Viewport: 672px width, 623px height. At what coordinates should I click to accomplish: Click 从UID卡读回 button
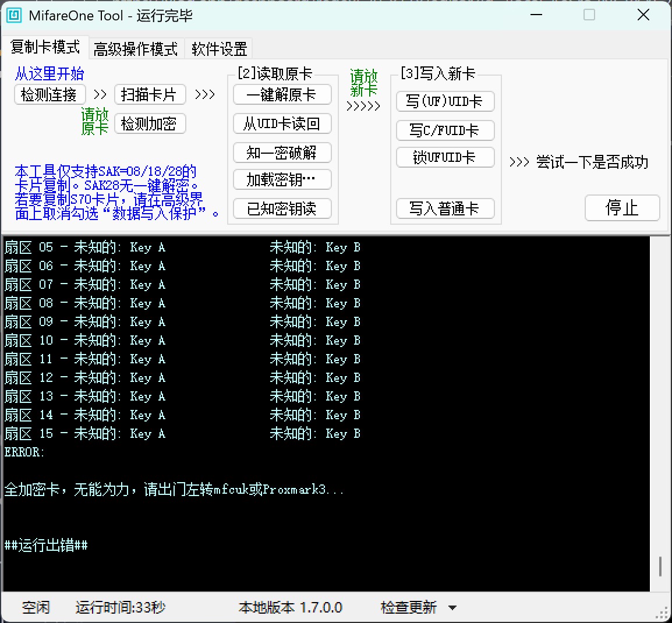tap(282, 124)
